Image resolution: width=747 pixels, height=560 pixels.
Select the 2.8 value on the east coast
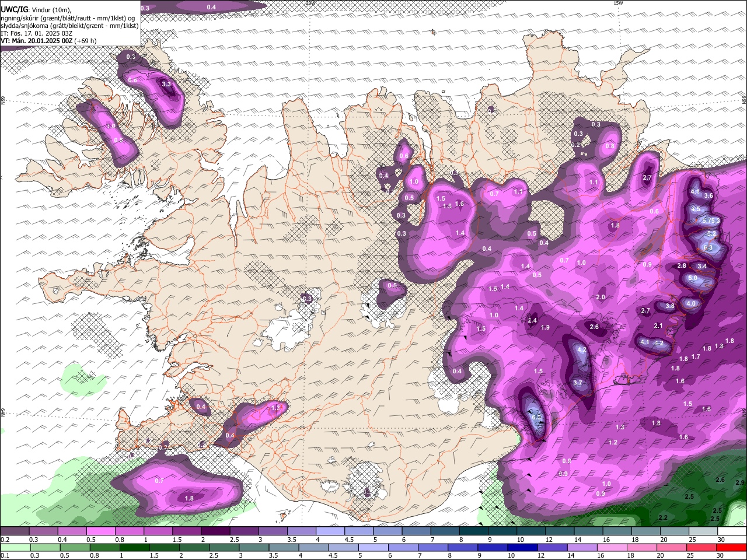point(682,265)
